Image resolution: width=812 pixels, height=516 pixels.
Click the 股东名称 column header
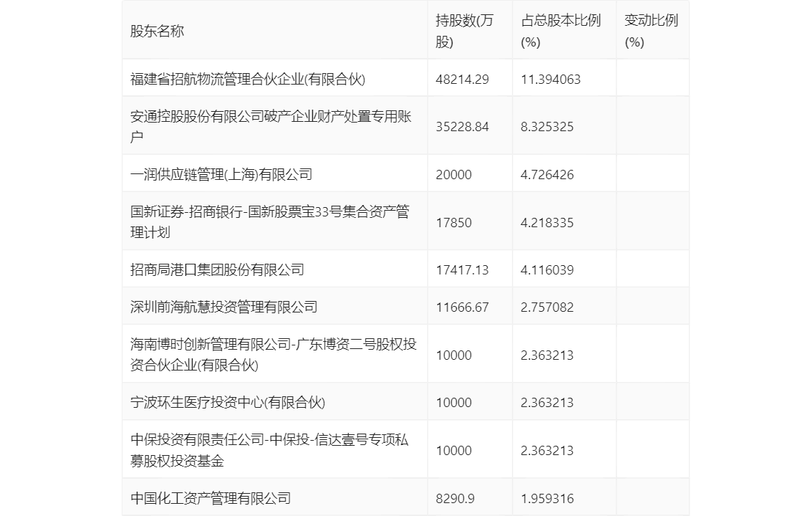(157, 31)
